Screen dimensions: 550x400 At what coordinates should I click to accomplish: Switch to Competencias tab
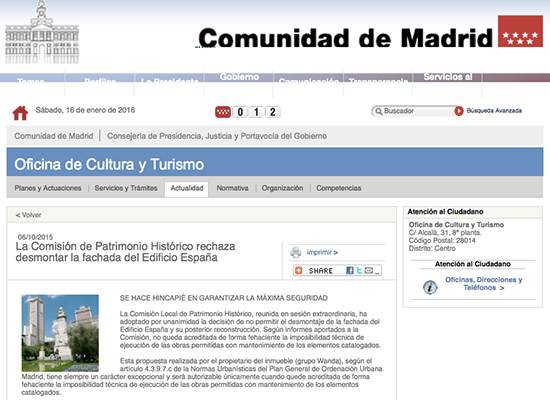[x=338, y=188]
